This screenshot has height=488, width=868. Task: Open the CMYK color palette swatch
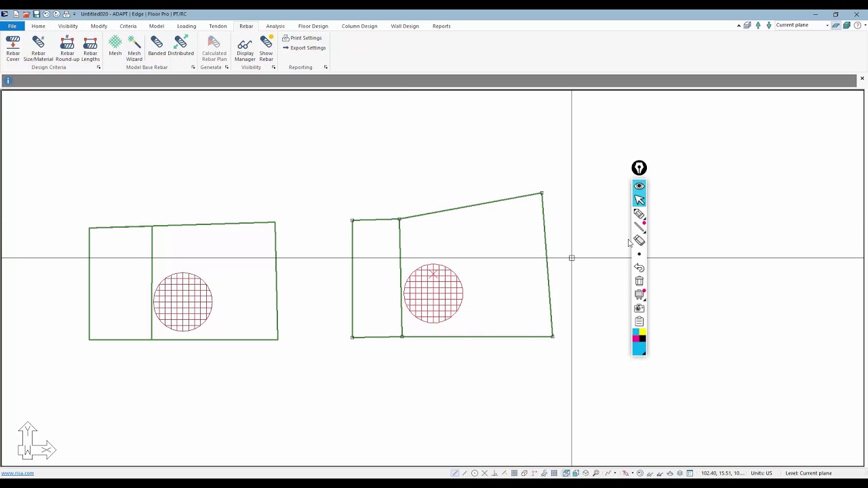pyautogui.click(x=639, y=342)
